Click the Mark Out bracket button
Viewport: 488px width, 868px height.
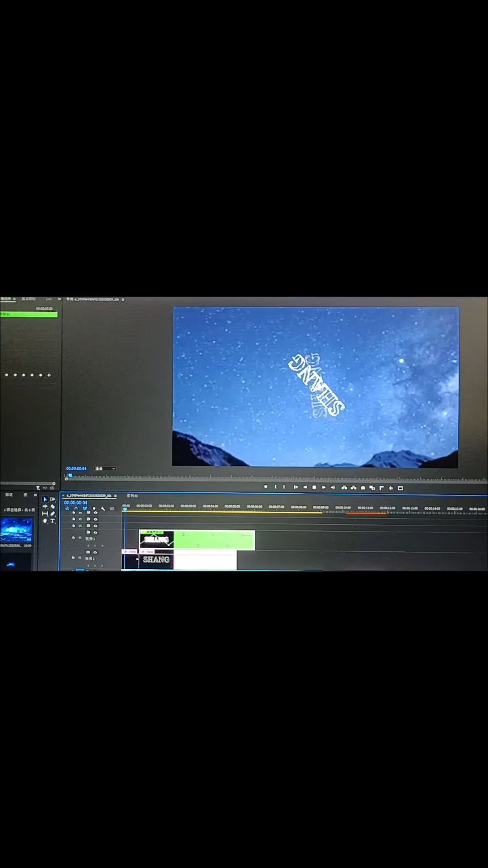click(x=284, y=487)
